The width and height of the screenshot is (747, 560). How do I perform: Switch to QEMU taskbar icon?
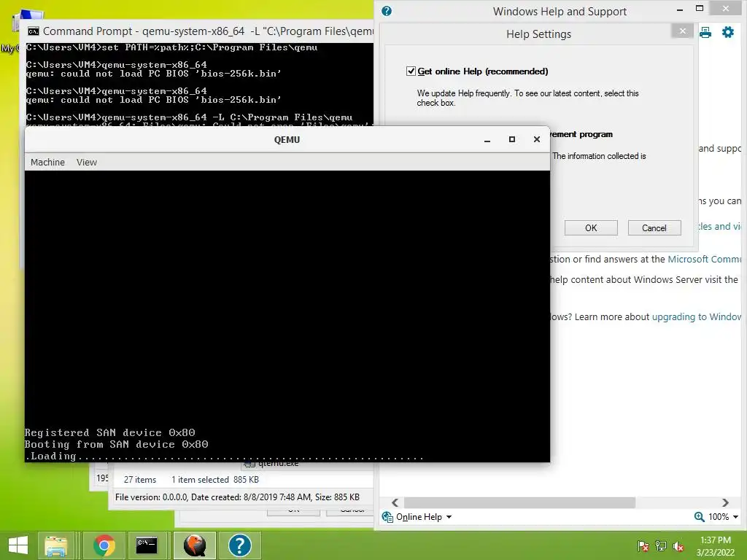(x=195, y=545)
